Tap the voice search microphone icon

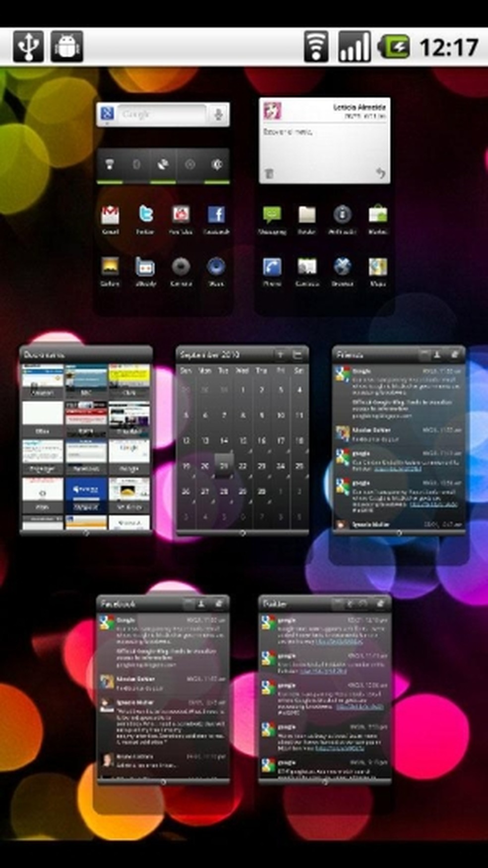[218, 114]
